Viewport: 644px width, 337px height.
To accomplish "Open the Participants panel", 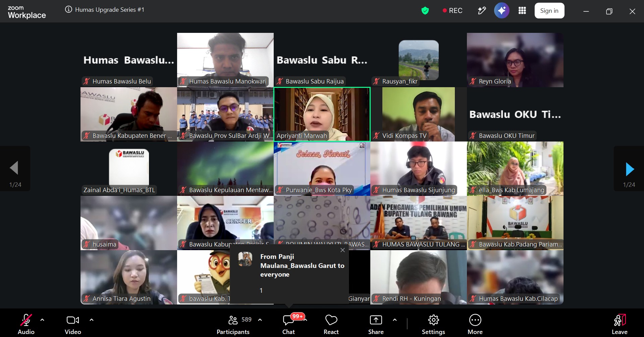I will coord(233,324).
